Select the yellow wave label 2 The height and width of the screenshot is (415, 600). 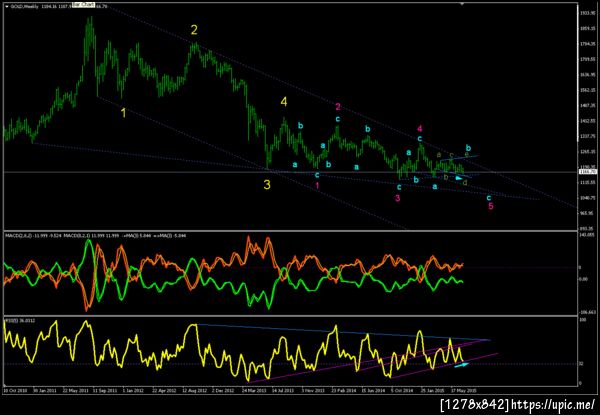(x=194, y=30)
